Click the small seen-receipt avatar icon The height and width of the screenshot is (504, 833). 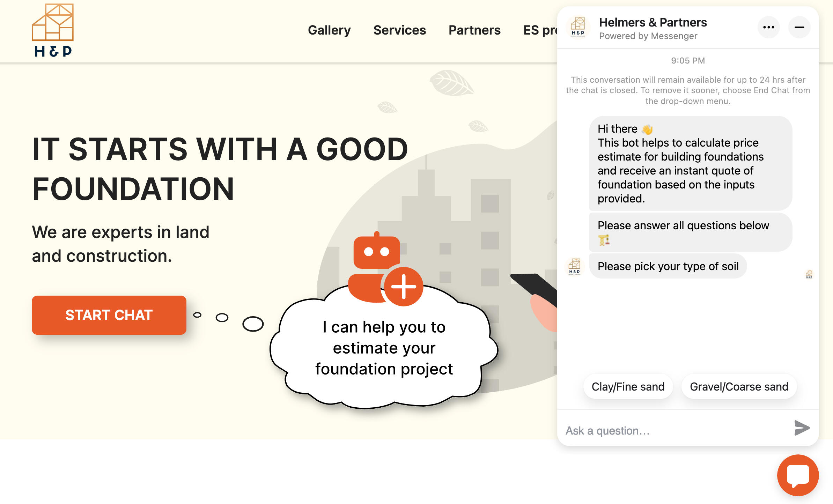click(809, 274)
